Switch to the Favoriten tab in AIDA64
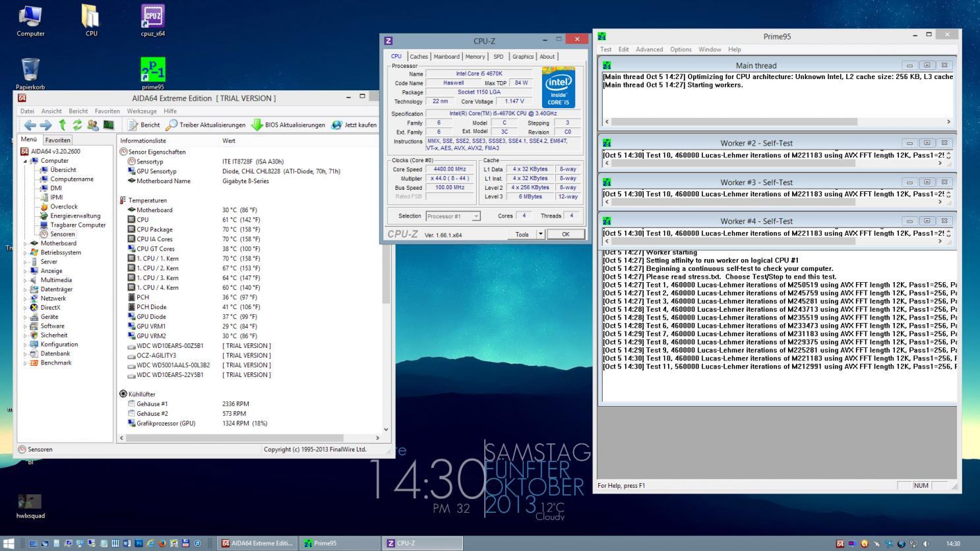Image resolution: width=980 pixels, height=551 pixels. pyautogui.click(x=57, y=140)
